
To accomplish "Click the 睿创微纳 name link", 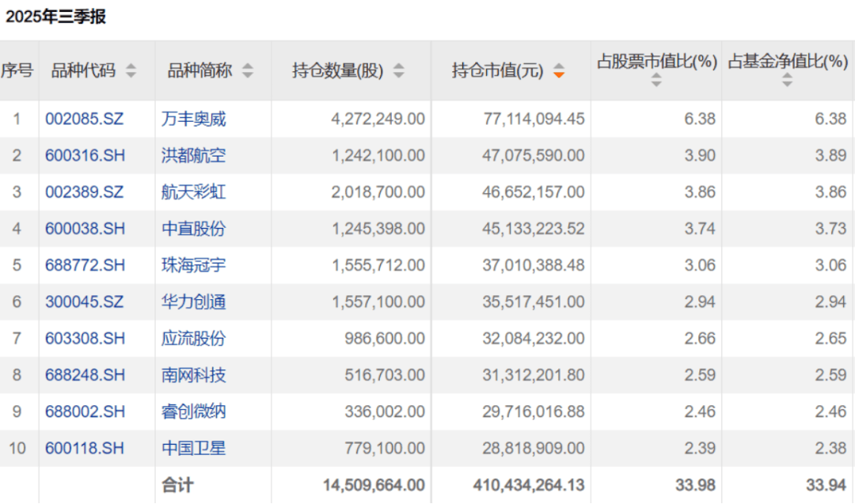I will [x=194, y=411].
